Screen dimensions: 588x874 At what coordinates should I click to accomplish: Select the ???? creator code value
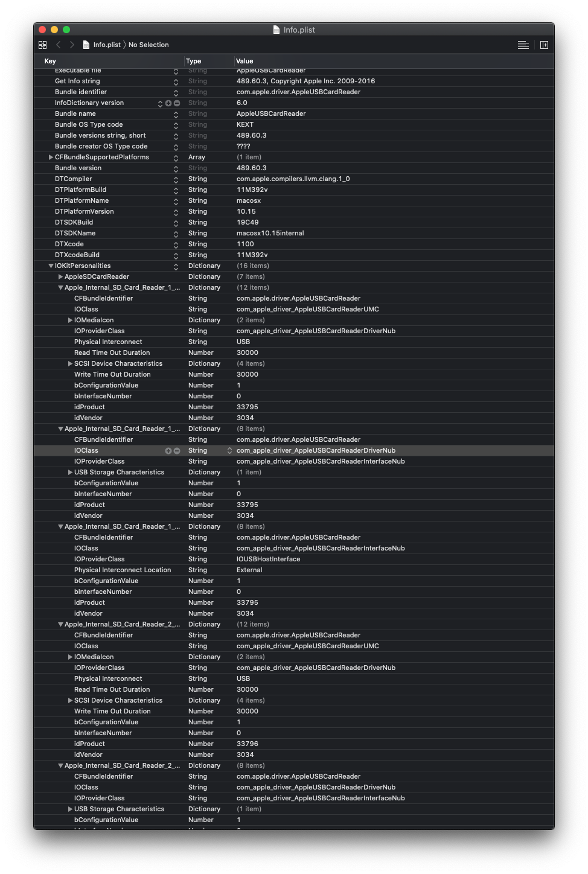coord(243,146)
